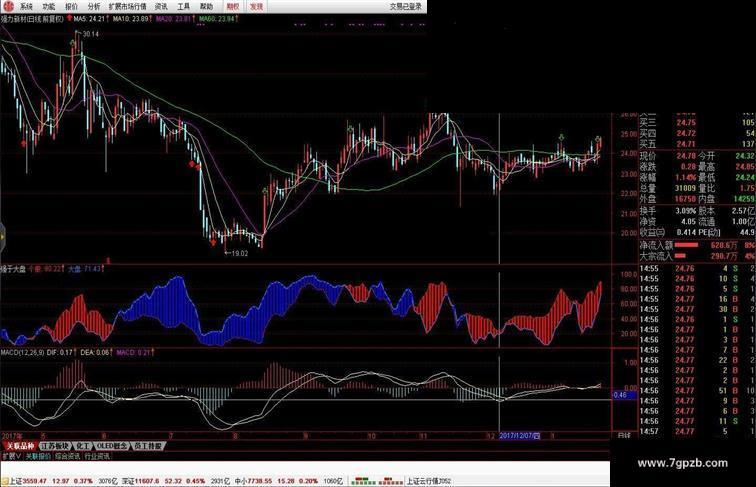The image size is (756, 487).
Task: Click the 14:57 24.77 trade tick row
Action: [697, 431]
